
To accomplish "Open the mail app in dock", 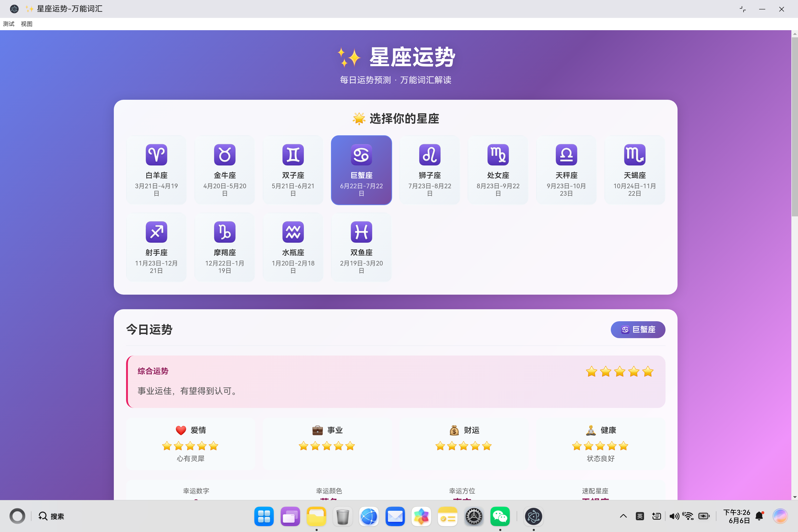I will [395, 516].
